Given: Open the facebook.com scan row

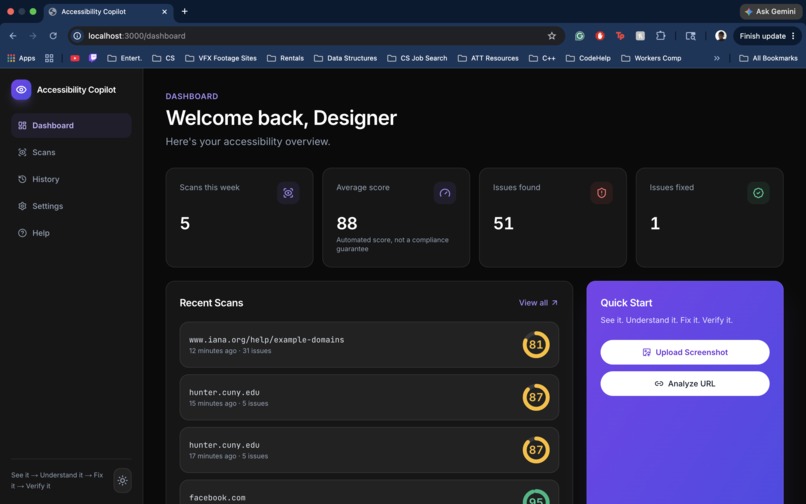Looking at the screenshot, I should click(369, 493).
